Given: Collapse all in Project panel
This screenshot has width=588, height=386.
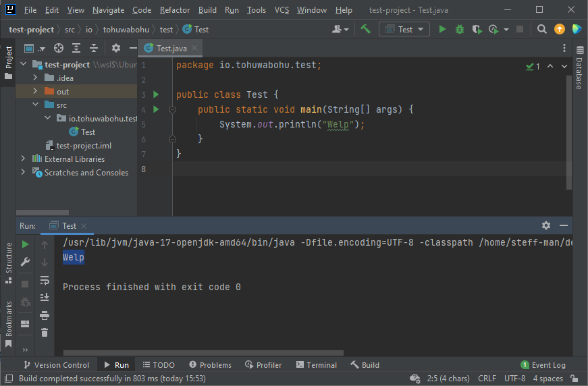Looking at the screenshot, I should (93, 48).
